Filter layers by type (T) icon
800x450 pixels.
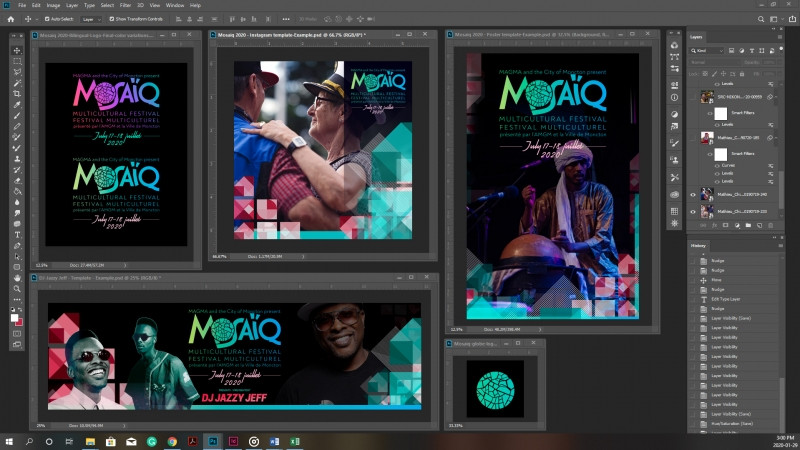[x=752, y=51]
